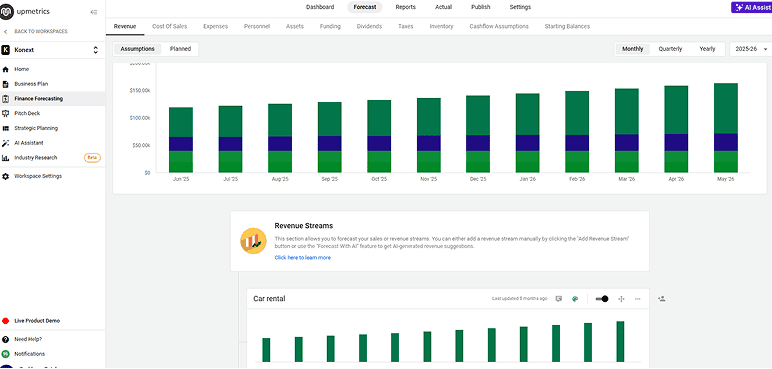Click the Pitch Deck presentation icon

[x=6, y=113]
